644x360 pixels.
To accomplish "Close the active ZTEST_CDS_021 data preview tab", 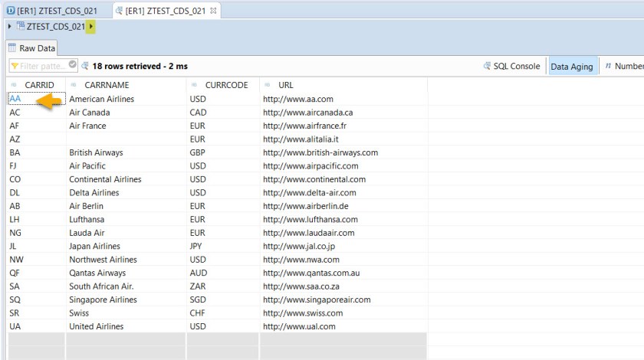I will click(213, 11).
